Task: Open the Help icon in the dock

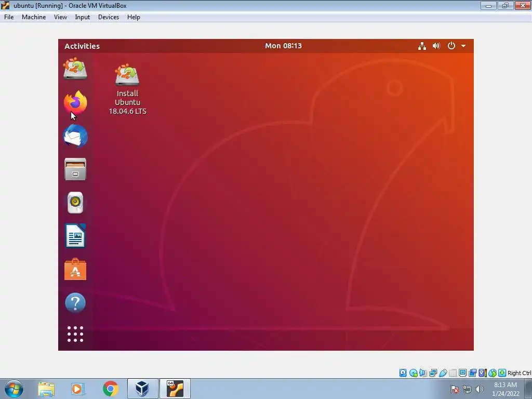Action: pos(75,303)
